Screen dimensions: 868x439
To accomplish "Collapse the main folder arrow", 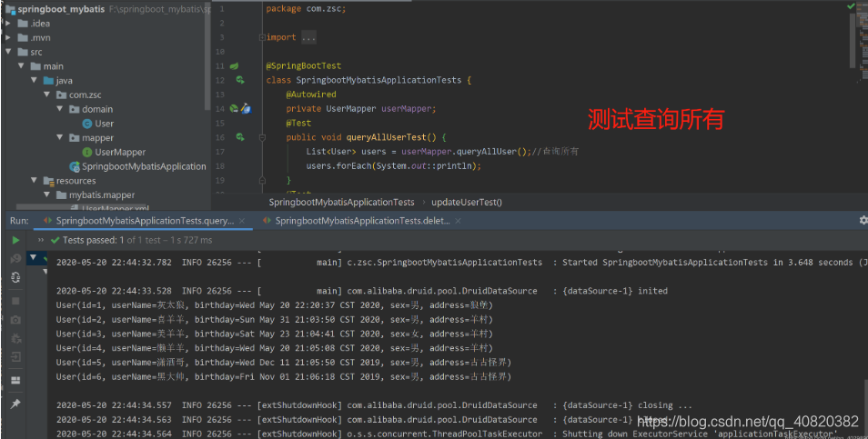I will pos(21,66).
